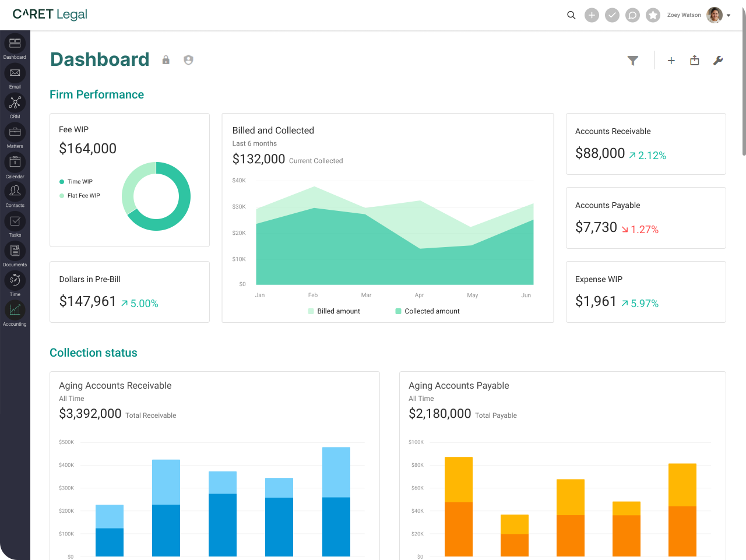Open the Dashboard sidebar icon
746x560 pixels.
[15, 43]
